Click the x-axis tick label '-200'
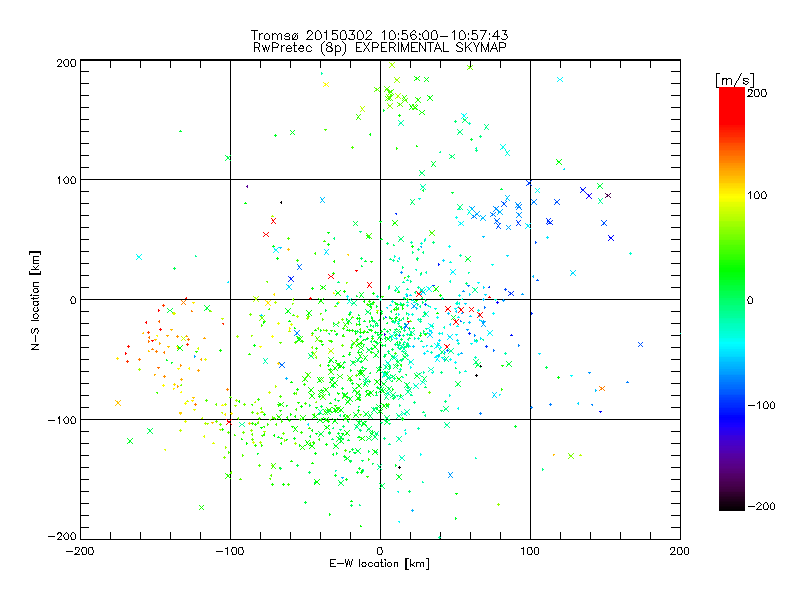 click(80, 551)
